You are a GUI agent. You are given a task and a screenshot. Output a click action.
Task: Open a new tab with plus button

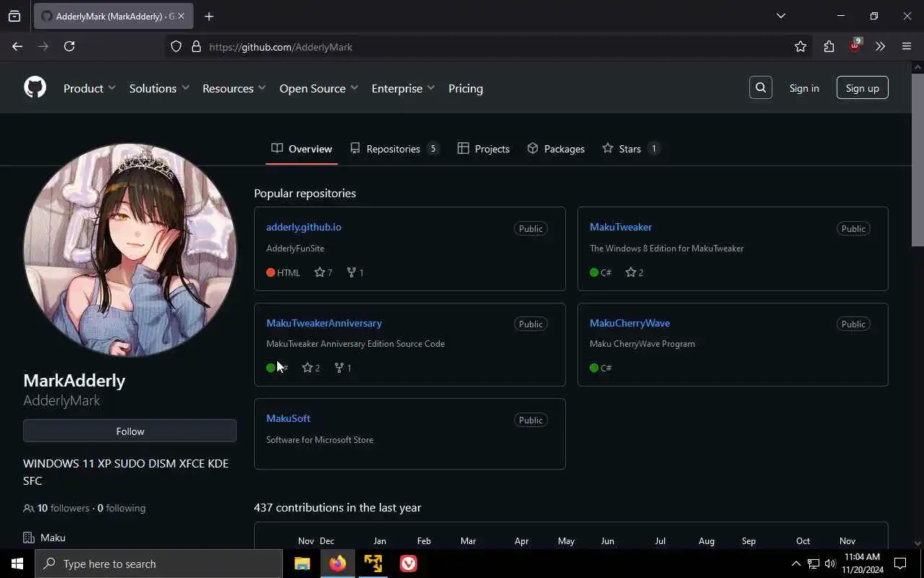click(x=209, y=16)
